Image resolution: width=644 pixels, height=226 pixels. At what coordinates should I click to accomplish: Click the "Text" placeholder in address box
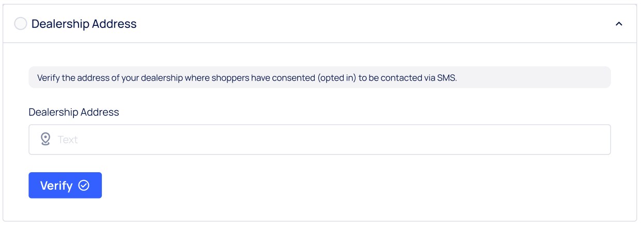pos(68,140)
